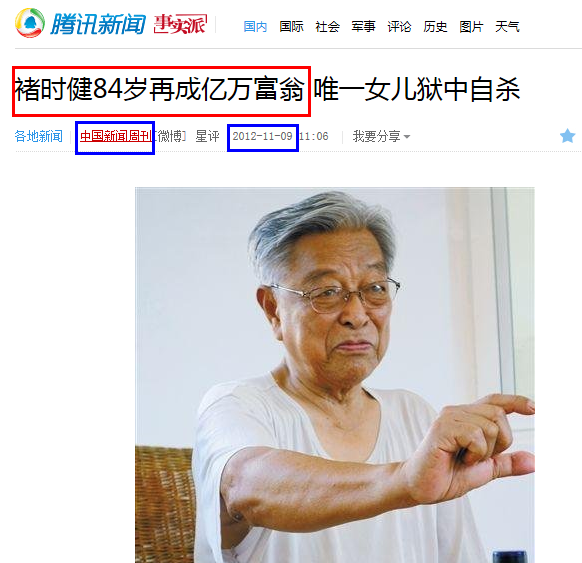Open the 事实派 red logo

(180, 24)
